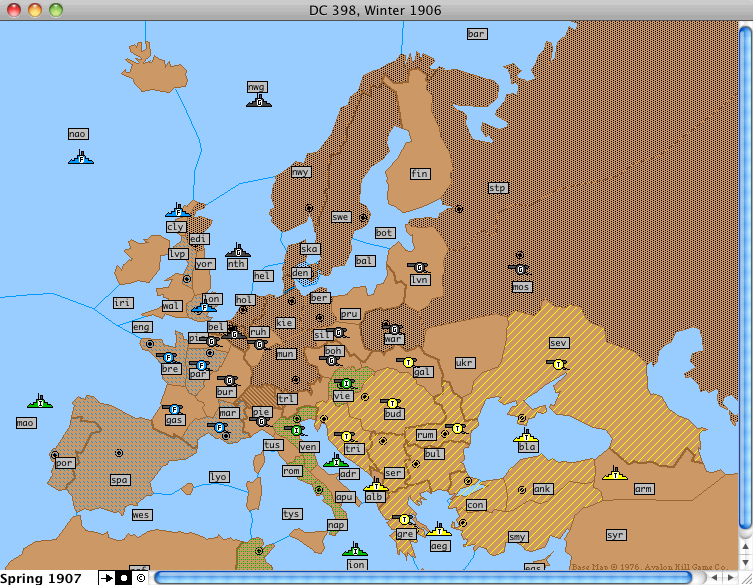Click the Italian fleet in adr
The image size is (753, 585).
coord(336,461)
